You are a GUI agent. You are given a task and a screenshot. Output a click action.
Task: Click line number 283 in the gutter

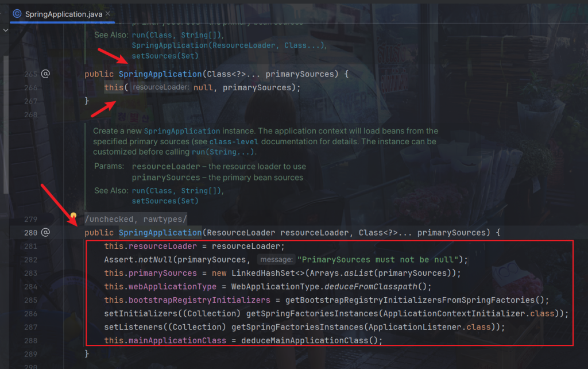tap(30, 273)
